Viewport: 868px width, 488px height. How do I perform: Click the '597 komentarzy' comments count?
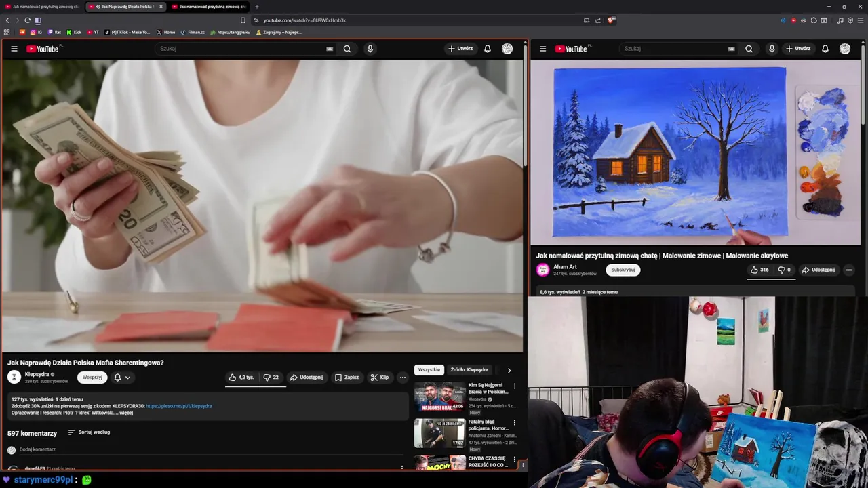tap(32, 433)
